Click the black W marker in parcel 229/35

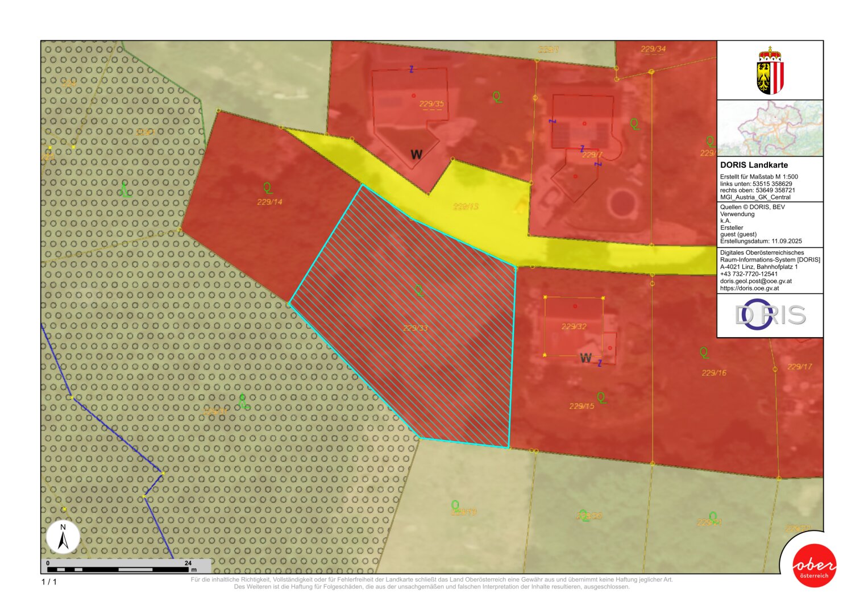click(417, 154)
